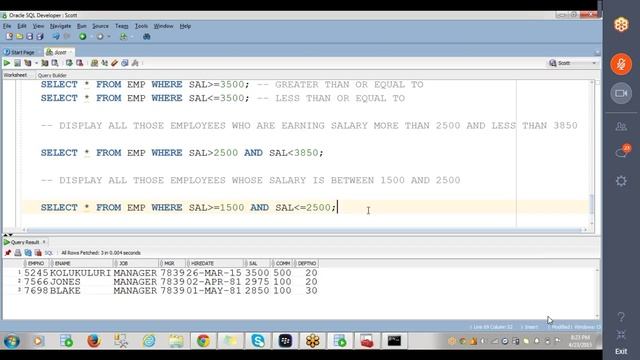640x360 pixels.
Task: Click the Run Script icon in worksheet toolbar
Action: coord(17,63)
